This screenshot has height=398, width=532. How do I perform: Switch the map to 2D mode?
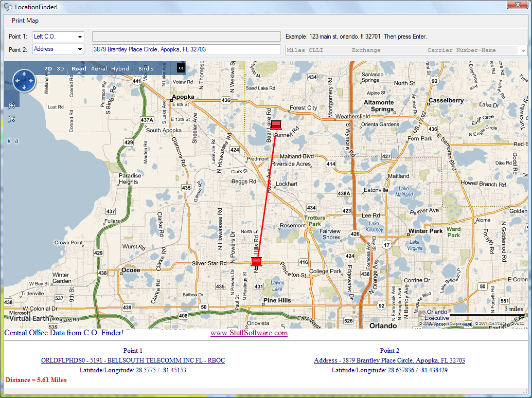48,68
